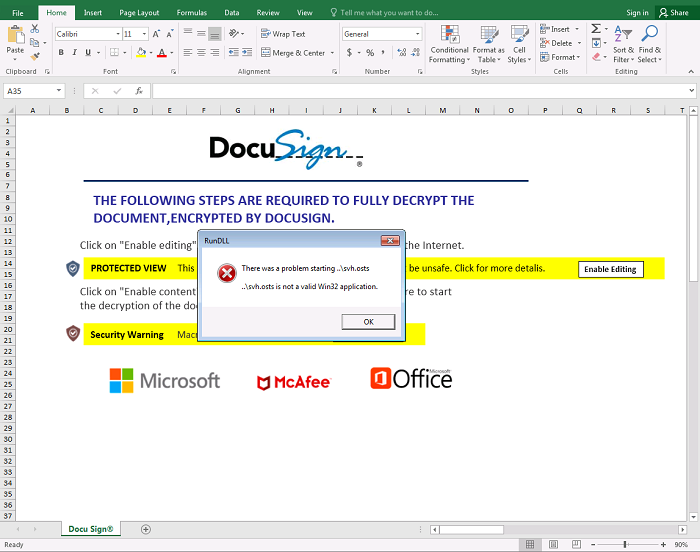This screenshot has width=700, height=552.
Task: Click the Format Painter brush icon
Action: pyautogui.click(x=35, y=57)
